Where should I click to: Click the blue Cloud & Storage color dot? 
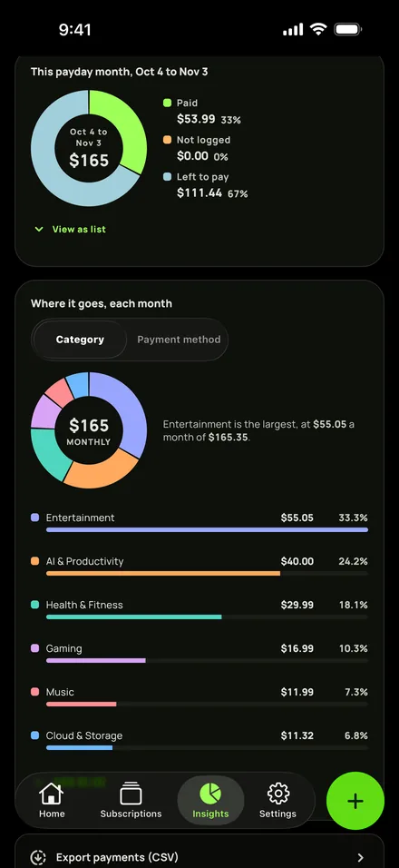34,735
